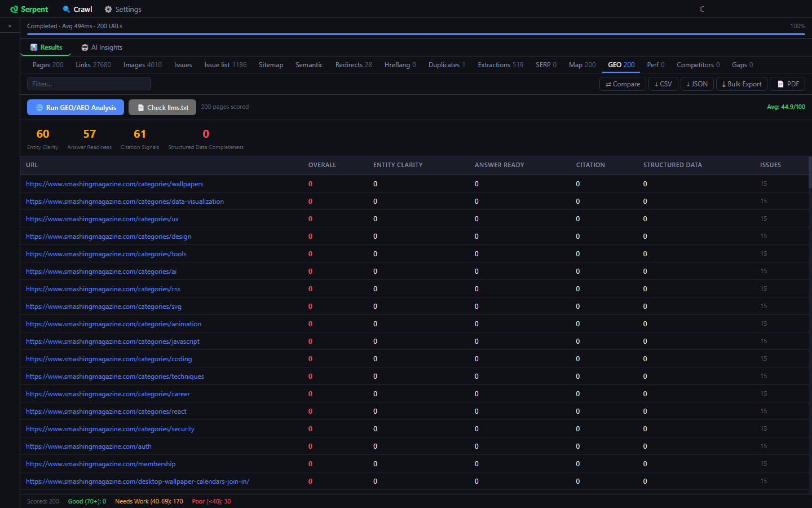
Task: Sort by STRUCTURED DATA column header
Action: (672, 165)
